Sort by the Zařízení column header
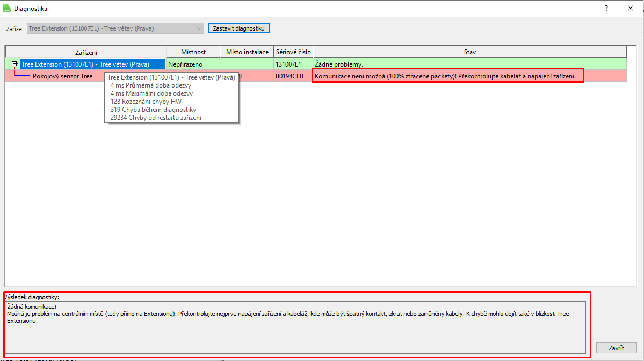Screen dimensions: 644x361 tap(86, 52)
